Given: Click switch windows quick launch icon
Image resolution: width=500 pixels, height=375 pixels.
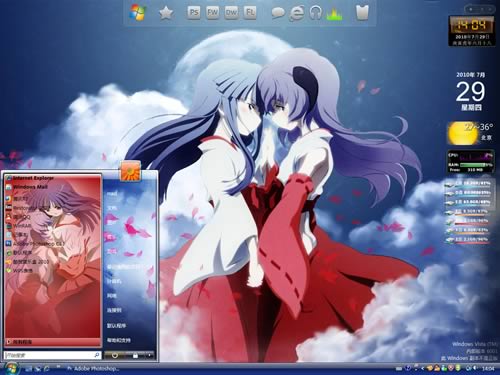Looking at the screenshot, I should click(38, 369).
